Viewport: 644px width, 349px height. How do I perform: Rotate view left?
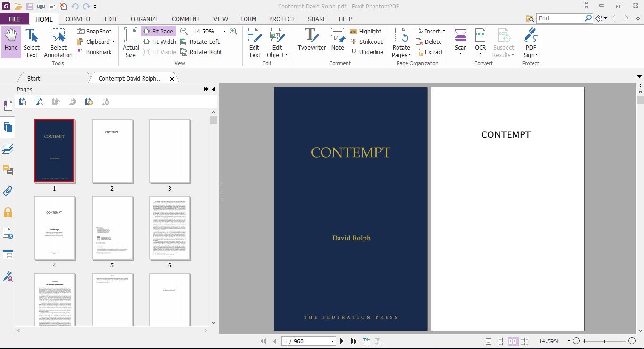(200, 42)
